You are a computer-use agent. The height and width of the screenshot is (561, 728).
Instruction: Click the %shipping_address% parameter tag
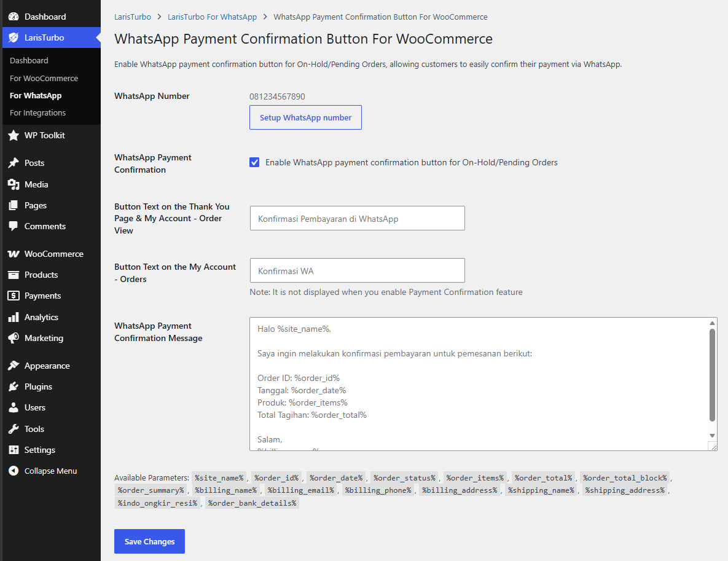click(625, 490)
